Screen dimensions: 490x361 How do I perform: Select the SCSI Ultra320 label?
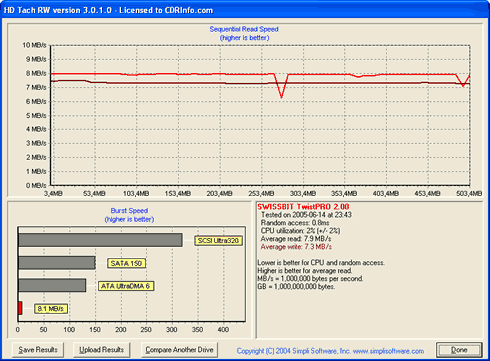218,241
